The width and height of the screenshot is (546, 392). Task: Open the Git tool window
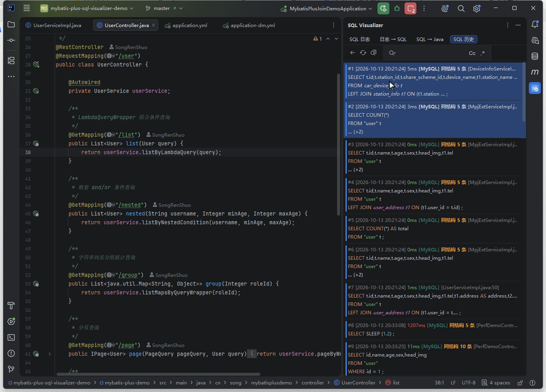click(11, 369)
